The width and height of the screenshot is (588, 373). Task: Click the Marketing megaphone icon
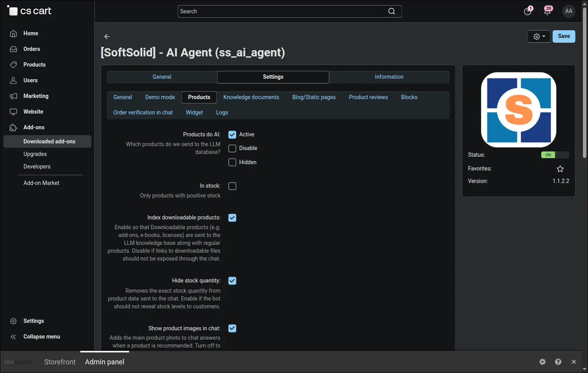click(13, 96)
